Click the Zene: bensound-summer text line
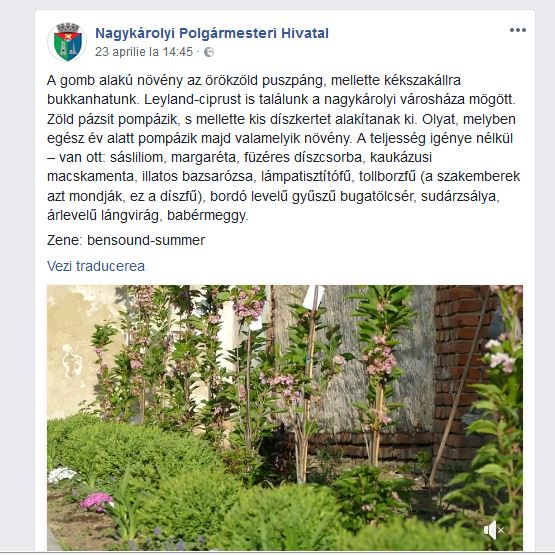Screen dimensions: 555x555 point(126,240)
